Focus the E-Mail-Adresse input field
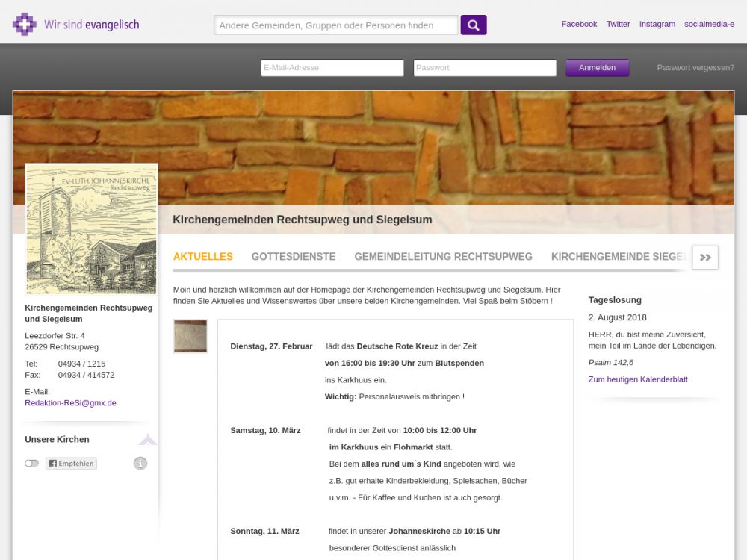Viewport: 747px width, 560px height. [332, 68]
